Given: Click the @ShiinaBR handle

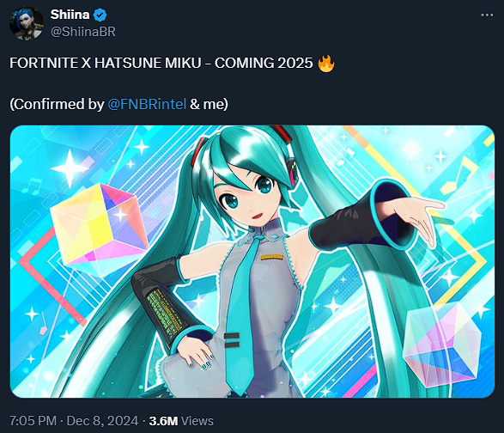Looking at the screenshot, I should [x=83, y=32].
